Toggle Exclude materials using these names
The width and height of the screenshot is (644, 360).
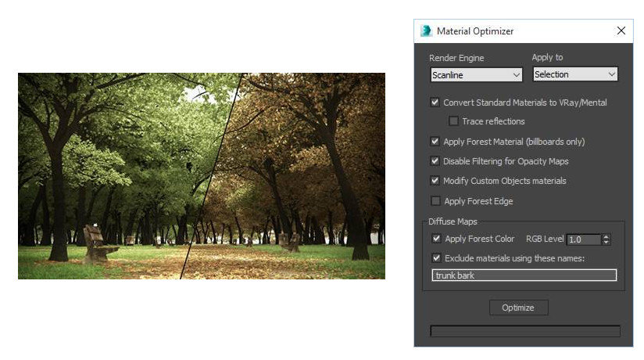[x=436, y=257]
